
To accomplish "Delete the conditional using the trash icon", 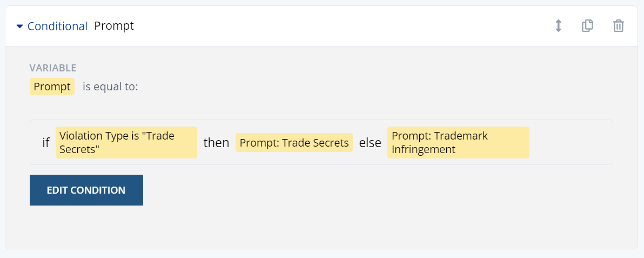I will 618,26.
